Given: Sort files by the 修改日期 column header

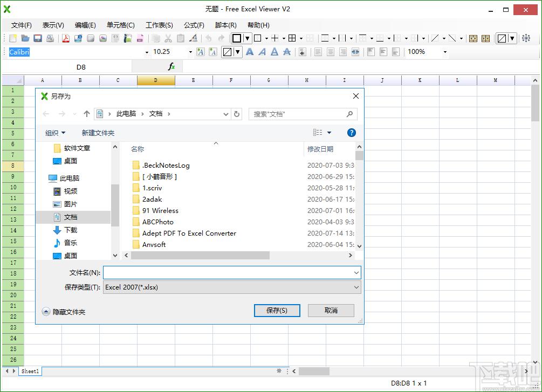Looking at the screenshot, I should [x=320, y=149].
